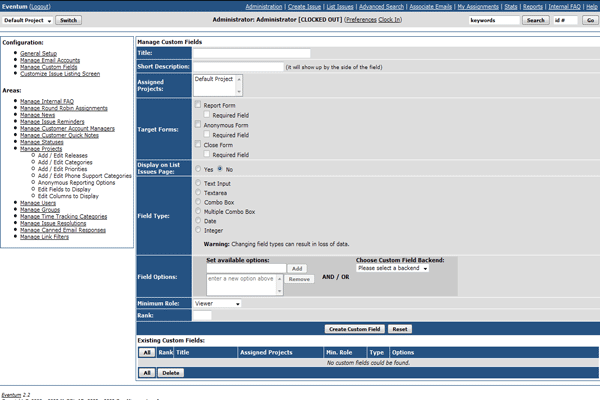Check the Report Form checkbox
Viewport: 600px width, 400px height.
(198, 104)
